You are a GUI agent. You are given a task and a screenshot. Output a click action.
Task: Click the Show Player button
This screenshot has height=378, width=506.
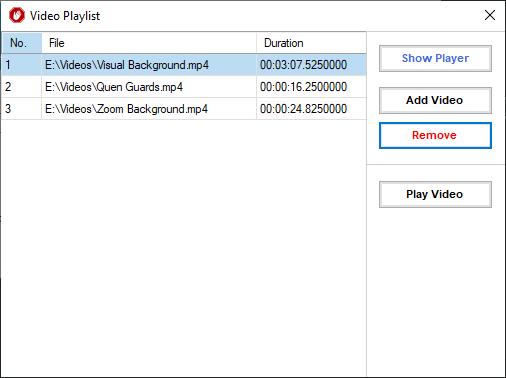point(435,58)
